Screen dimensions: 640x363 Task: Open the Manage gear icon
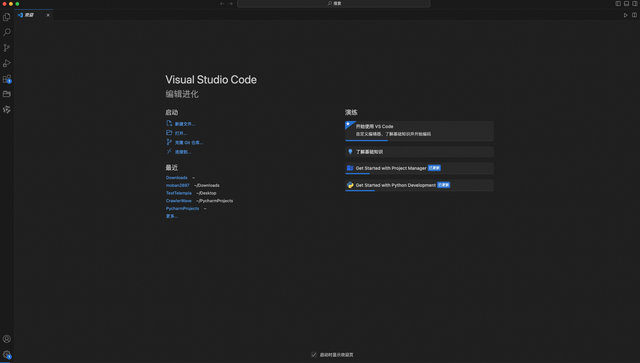click(x=7, y=354)
